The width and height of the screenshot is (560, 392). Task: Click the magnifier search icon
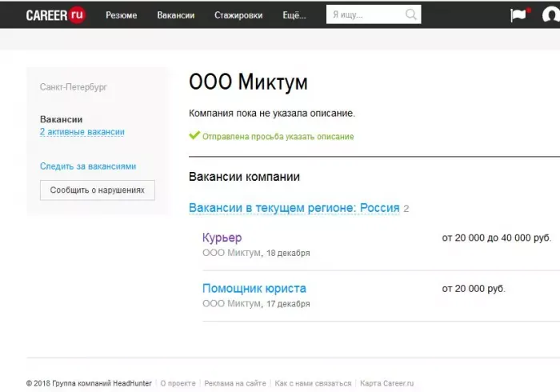point(410,14)
